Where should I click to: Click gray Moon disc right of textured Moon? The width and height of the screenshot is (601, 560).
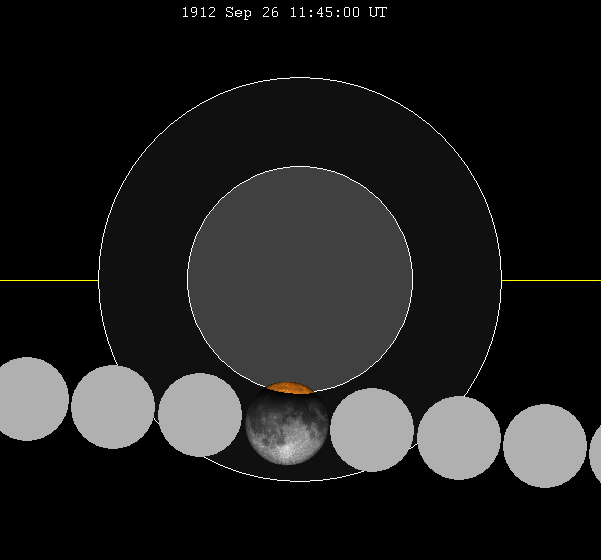(372, 430)
